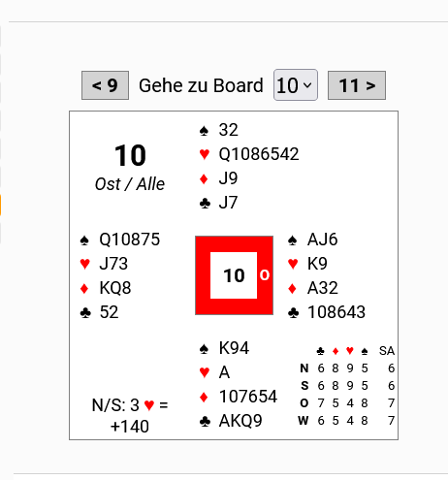
Task: Click West's diamond suit icon
Action: pyautogui.click(x=84, y=288)
